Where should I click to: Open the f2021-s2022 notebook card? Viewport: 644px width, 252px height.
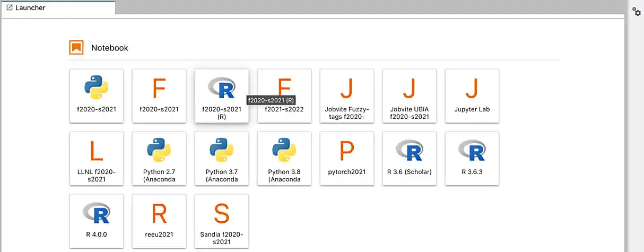(x=284, y=95)
